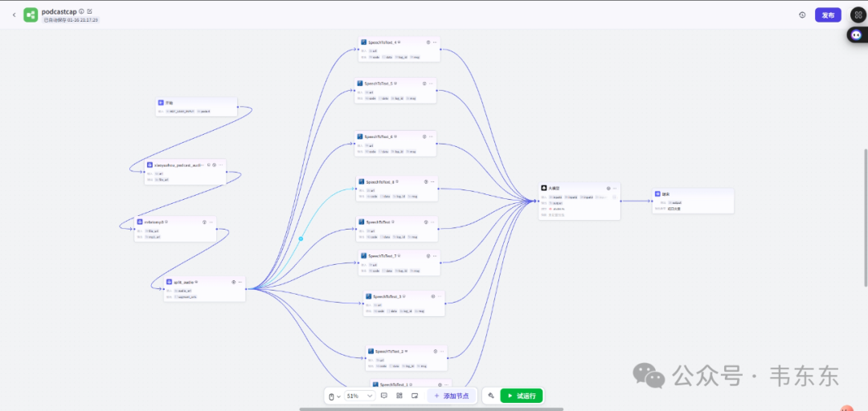Auto-arrange nodes with the layout icon

point(399,396)
